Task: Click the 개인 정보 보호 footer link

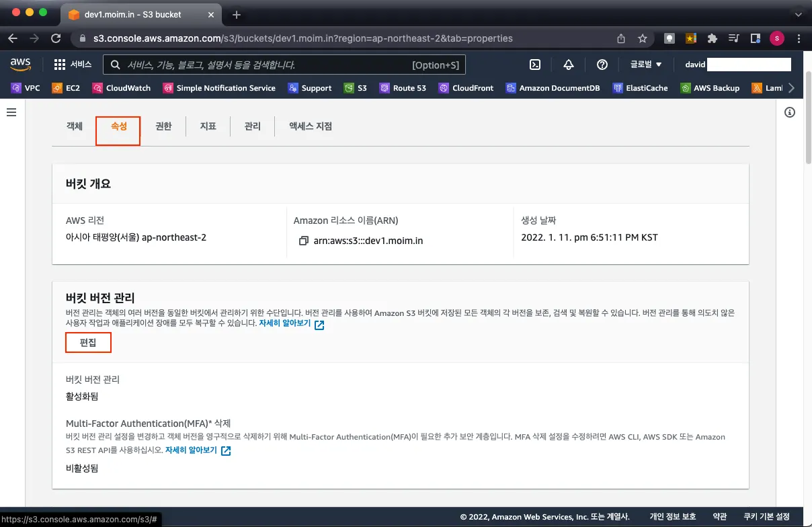Action: [672, 517]
